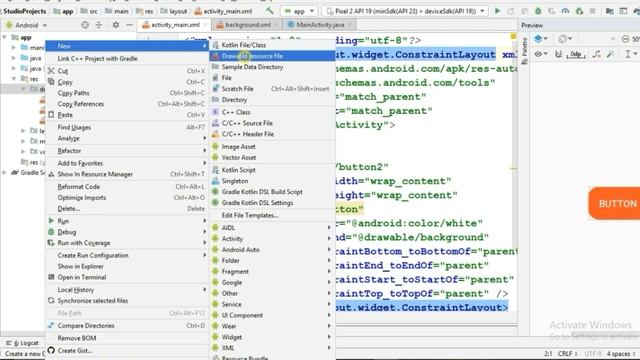
Task: Open the Android project view dropdown
Action: point(27,25)
